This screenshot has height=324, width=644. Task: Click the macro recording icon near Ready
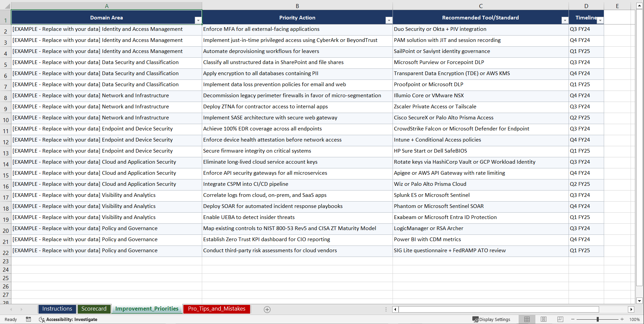click(28, 319)
